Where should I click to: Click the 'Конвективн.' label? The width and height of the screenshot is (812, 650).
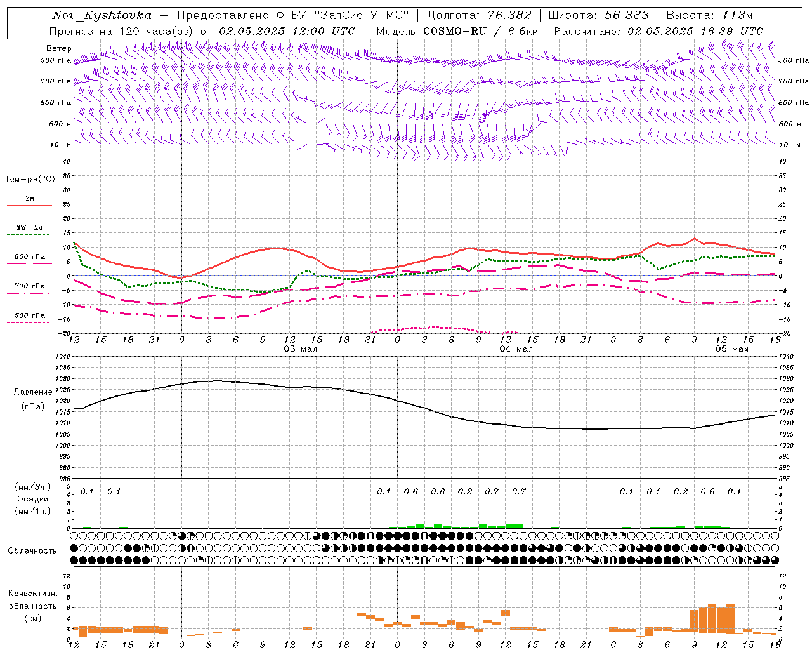32,594
